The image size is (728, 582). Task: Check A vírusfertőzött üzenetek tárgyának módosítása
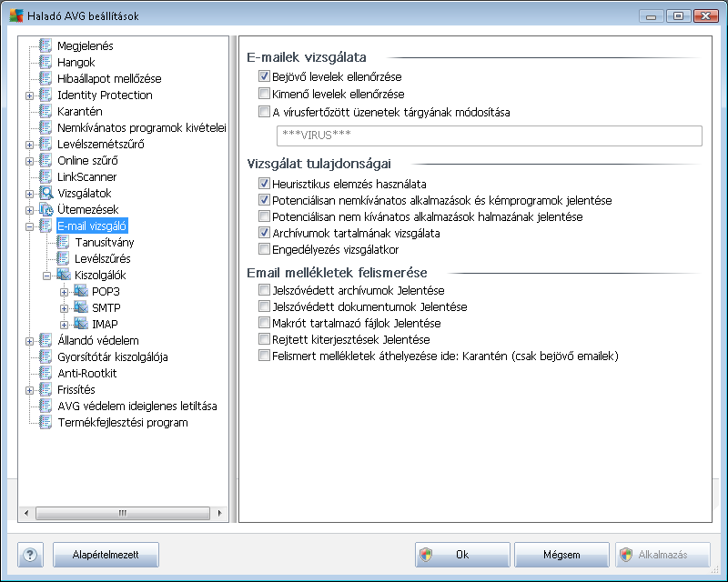point(264,112)
